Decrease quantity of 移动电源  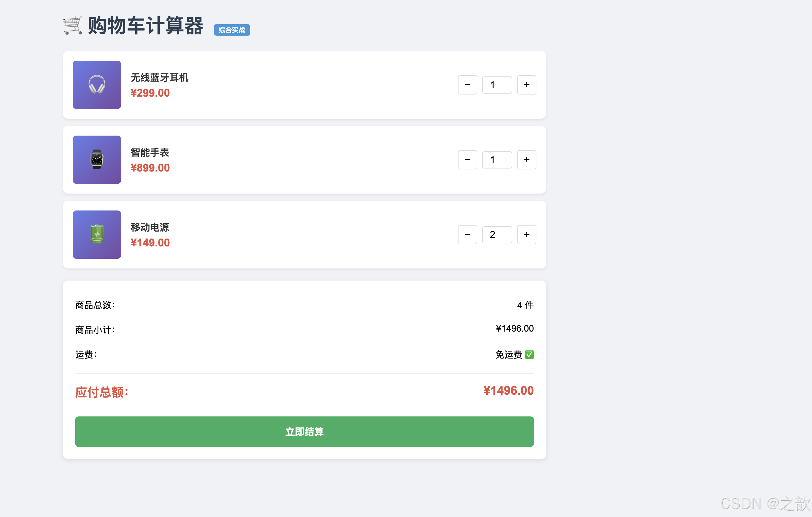coord(467,234)
